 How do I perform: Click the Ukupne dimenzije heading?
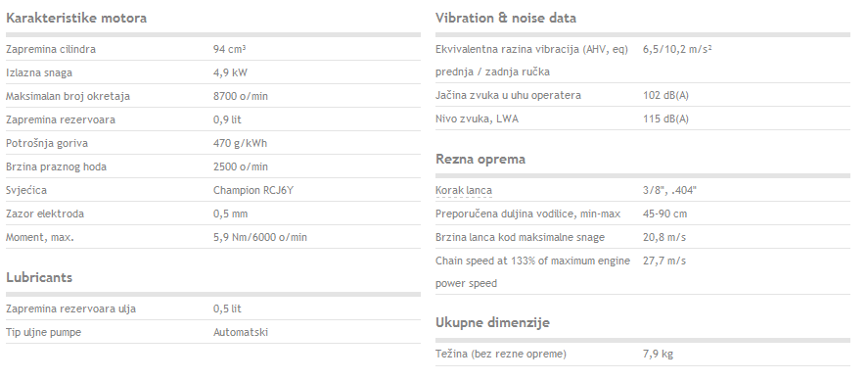click(492, 322)
